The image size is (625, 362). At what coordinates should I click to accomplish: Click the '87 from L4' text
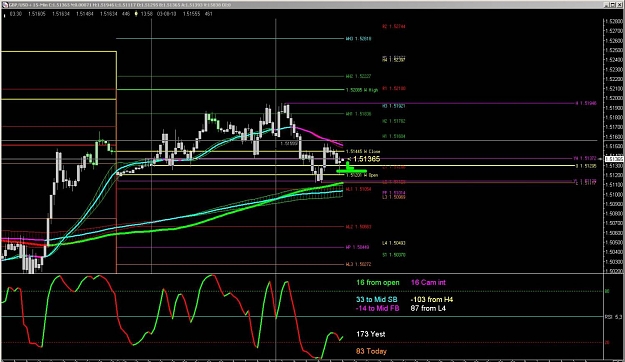pos(428,308)
